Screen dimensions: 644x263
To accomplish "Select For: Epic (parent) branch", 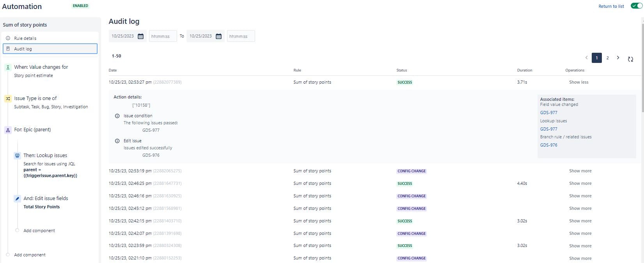I will (32, 130).
